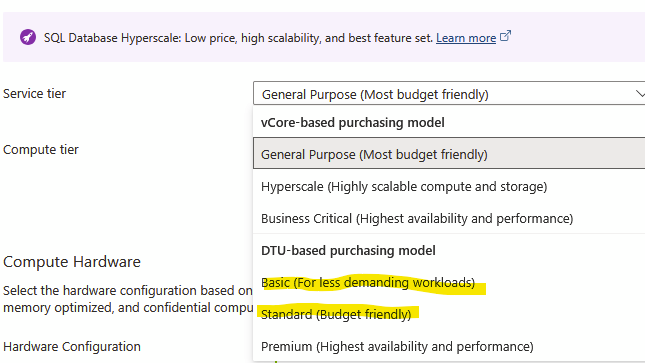This screenshot has height=363, width=645.
Task: Open the Learn more link
Action: click(466, 38)
